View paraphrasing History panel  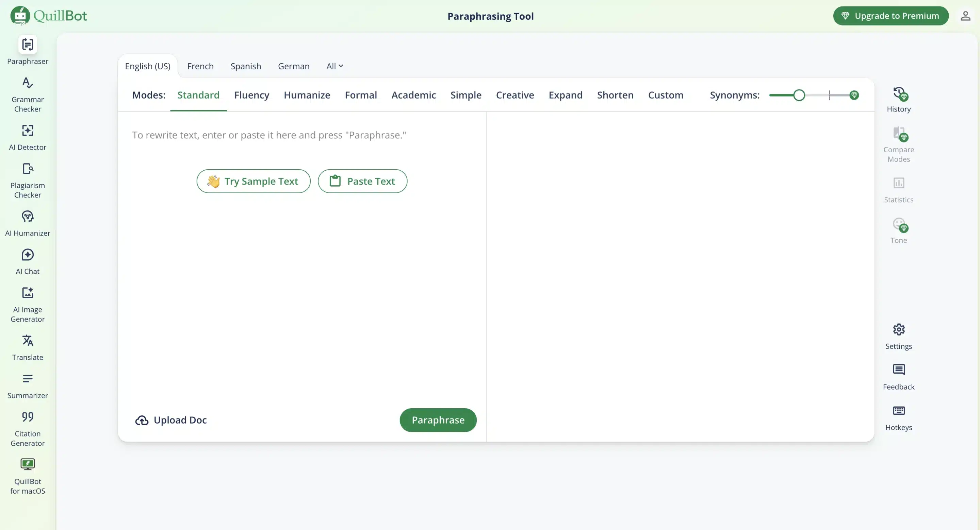tap(899, 100)
